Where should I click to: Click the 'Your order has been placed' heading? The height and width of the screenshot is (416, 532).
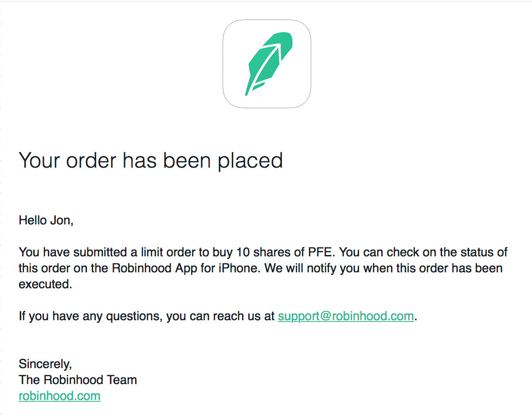151,160
